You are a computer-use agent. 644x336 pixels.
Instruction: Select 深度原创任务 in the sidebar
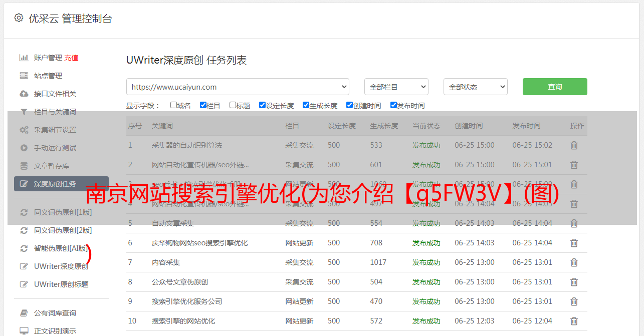click(x=61, y=184)
